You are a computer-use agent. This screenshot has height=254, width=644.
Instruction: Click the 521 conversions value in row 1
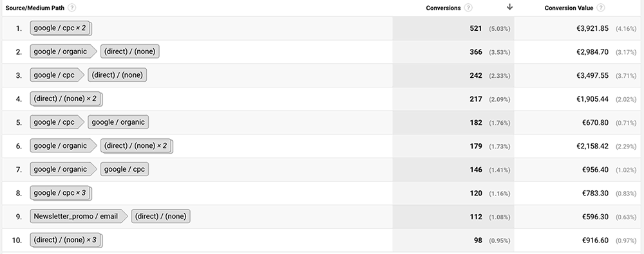pos(476,28)
